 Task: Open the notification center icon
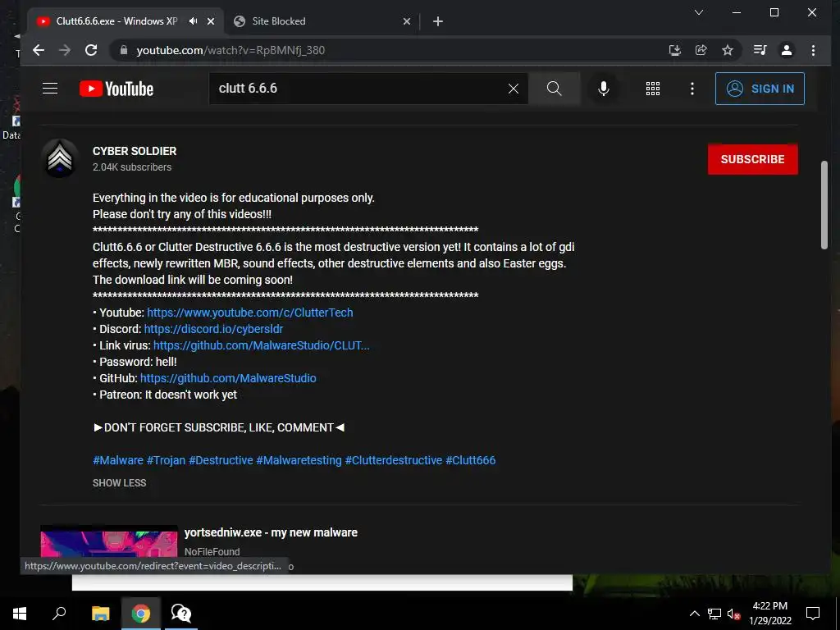tap(813, 614)
